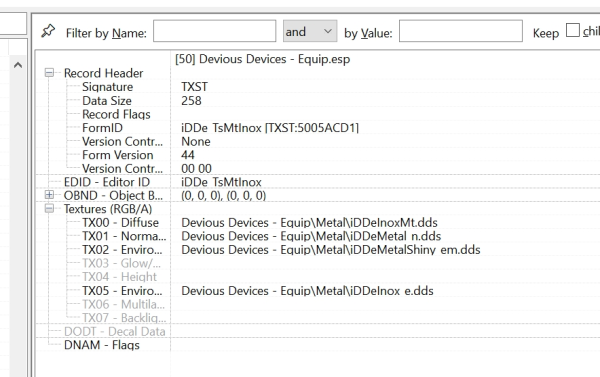Collapse the Textures (RGB/A) node

pos(49,209)
